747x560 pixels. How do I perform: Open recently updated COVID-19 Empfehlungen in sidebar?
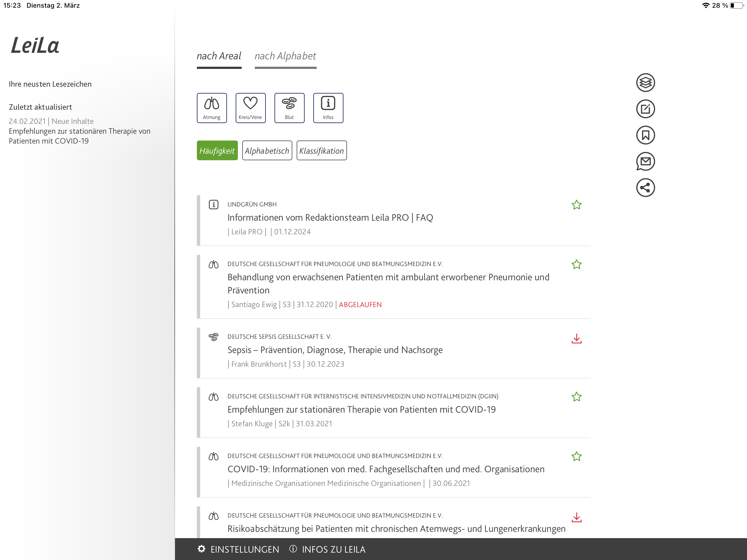(x=79, y=136)
